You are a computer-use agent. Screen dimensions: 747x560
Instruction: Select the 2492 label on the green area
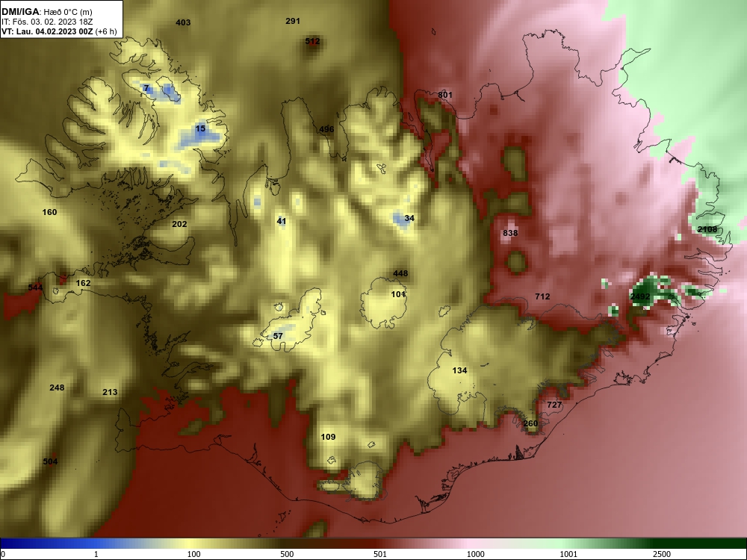(x=640, y=296)
